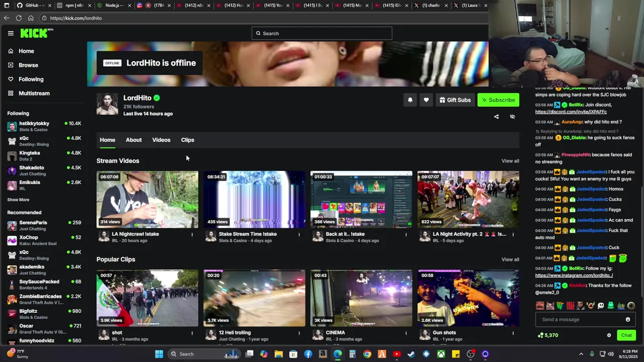The height and width of the screenshot is (362, 644).
Task: Open options menu for 12 Heli trolling clip
Action: (x=299, y=333)
